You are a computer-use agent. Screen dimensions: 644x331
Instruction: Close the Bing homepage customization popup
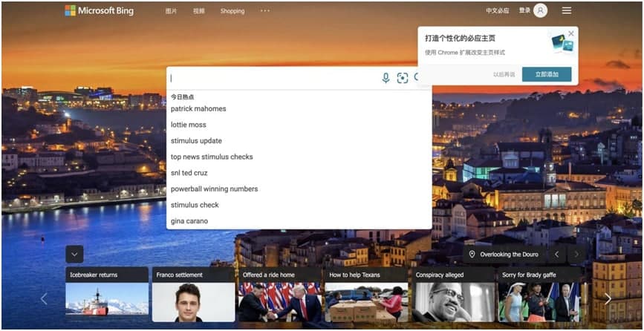(x=571, y=33)
